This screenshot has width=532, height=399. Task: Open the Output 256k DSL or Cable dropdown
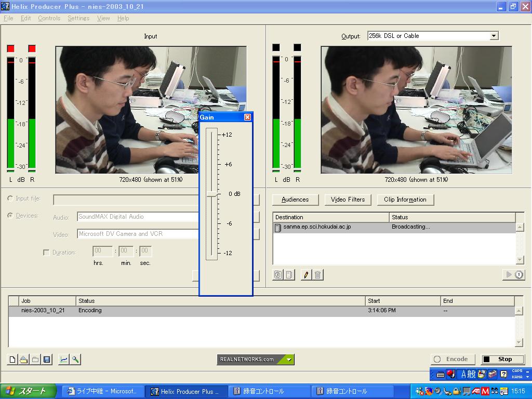coord(494,36)
